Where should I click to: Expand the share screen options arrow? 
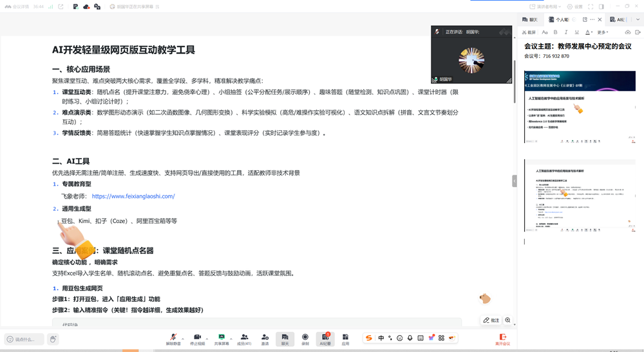tap(231, 339)
